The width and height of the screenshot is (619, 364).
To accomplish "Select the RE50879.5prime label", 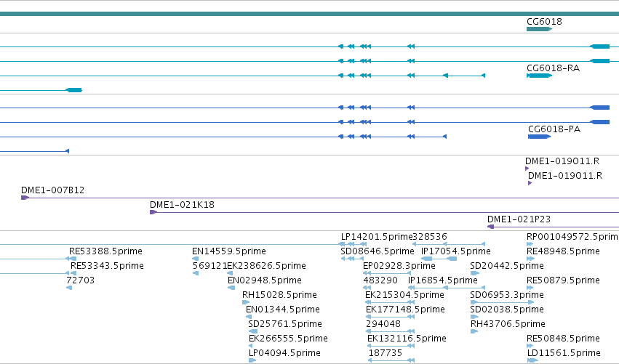I will 563,280.
